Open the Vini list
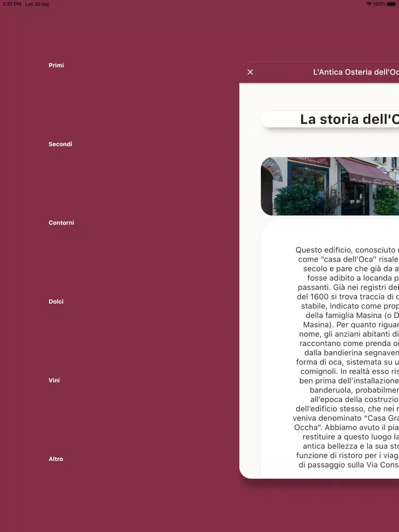Viewport: 399px width, 532px height. tap(54, 380)
